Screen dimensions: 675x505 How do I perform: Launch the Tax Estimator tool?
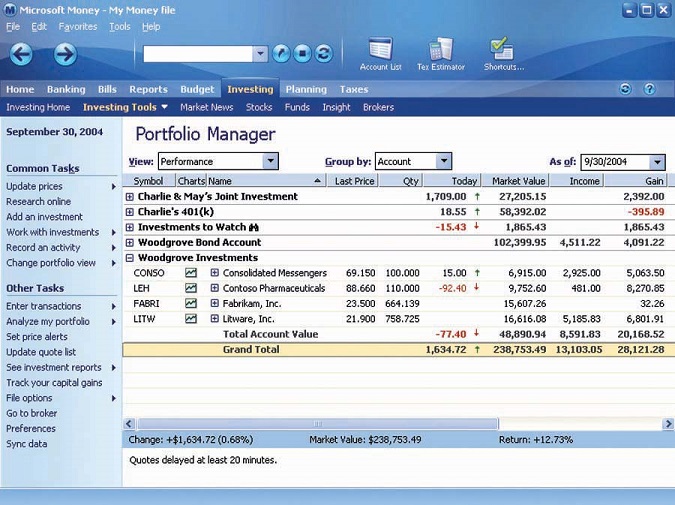point(440,50)
